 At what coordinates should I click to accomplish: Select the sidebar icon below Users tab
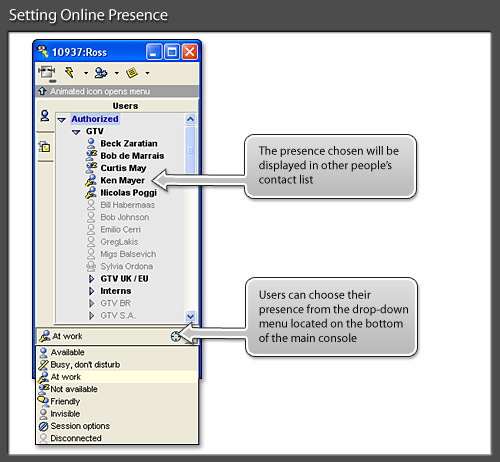coord(44,147)
